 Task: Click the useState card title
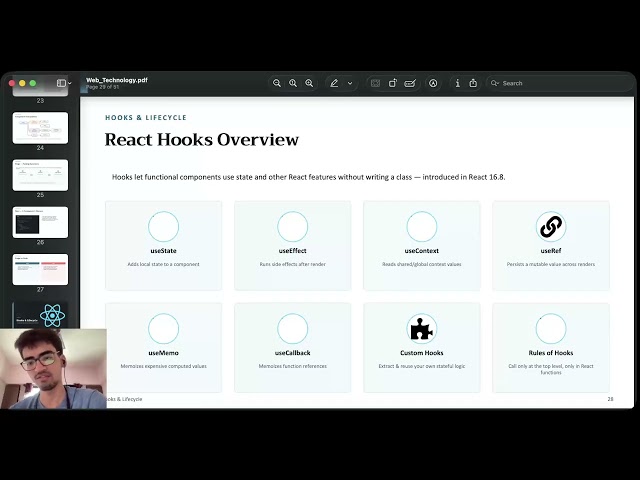(163, 251)
